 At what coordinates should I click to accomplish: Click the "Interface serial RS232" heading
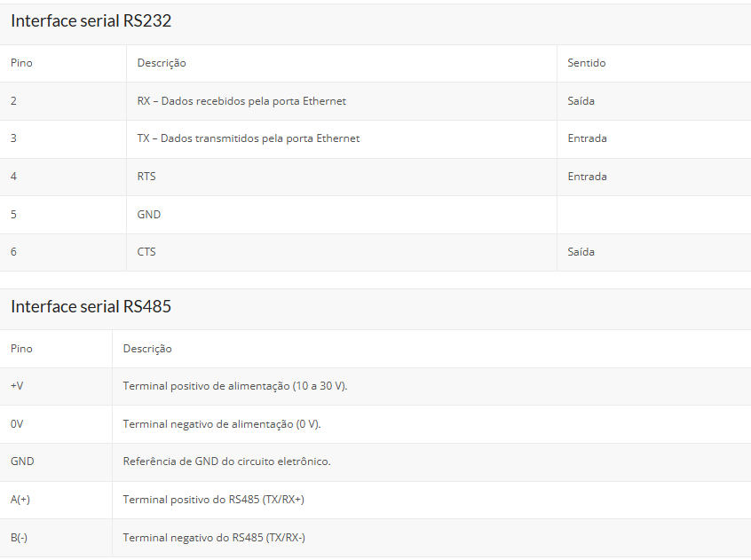(91, 21)
